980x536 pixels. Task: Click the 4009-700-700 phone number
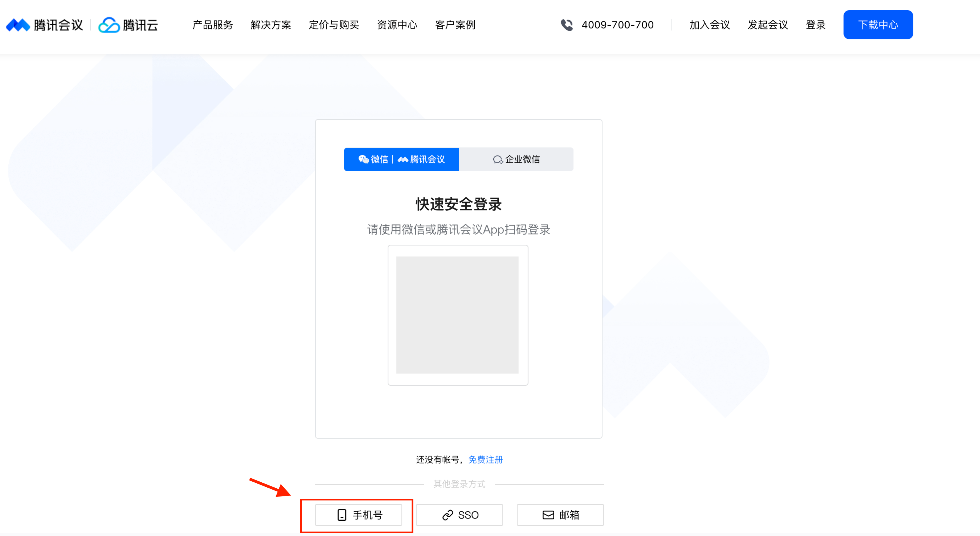coord(618,25)
